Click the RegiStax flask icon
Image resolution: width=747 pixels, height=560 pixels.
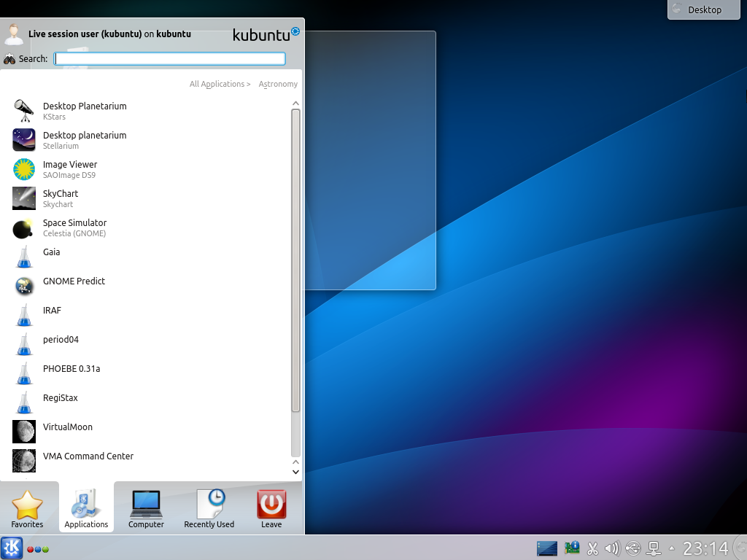24,402
